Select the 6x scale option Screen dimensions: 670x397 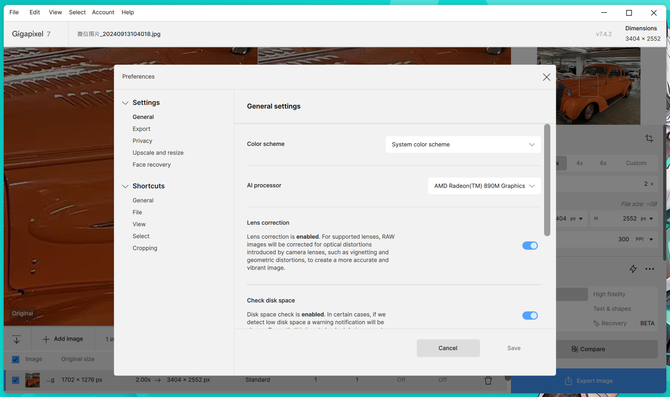point(603,163)
